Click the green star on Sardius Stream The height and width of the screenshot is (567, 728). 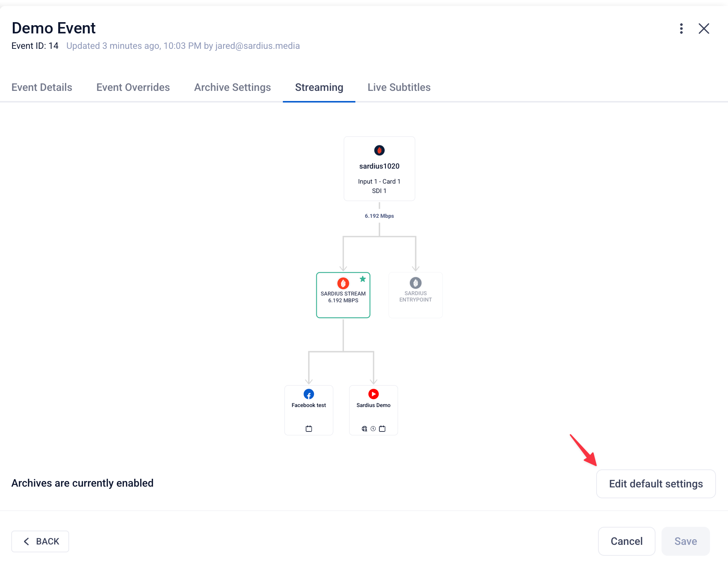coord(362,279)
